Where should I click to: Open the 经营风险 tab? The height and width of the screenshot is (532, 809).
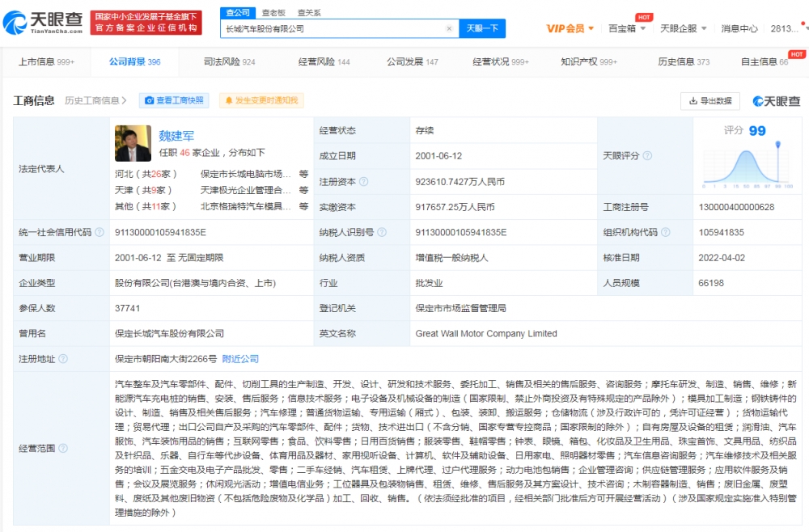324,62
